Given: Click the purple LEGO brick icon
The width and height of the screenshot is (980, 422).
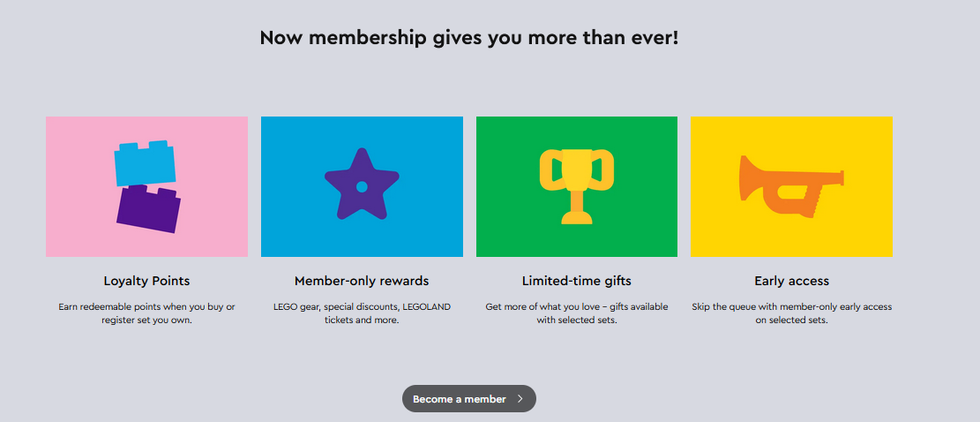Looking at the screenshot, I should tap(149, 210).
